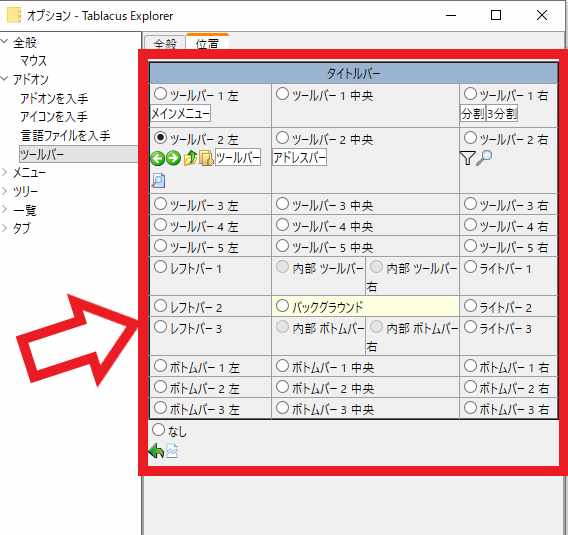This screenshot has height=535, width=568.
Task: Select the バックグラウンド radio button
Action: 282,306
